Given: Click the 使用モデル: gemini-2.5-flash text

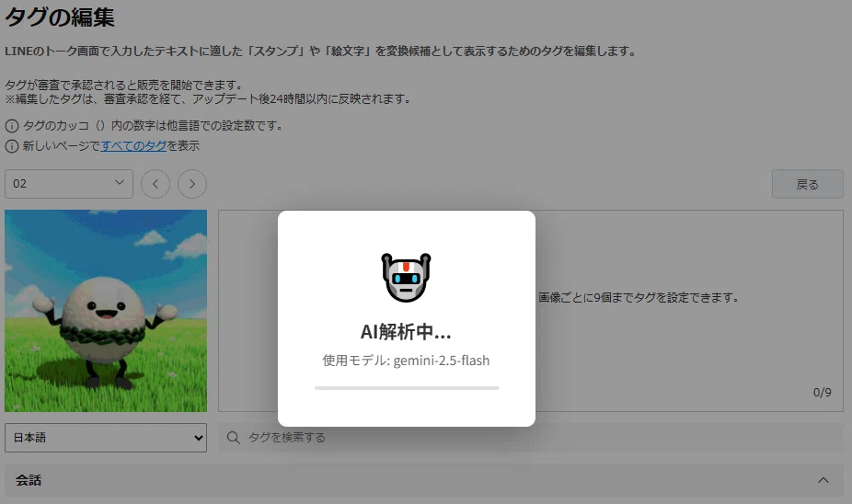Looking at the screenshot, I should 406,361.
